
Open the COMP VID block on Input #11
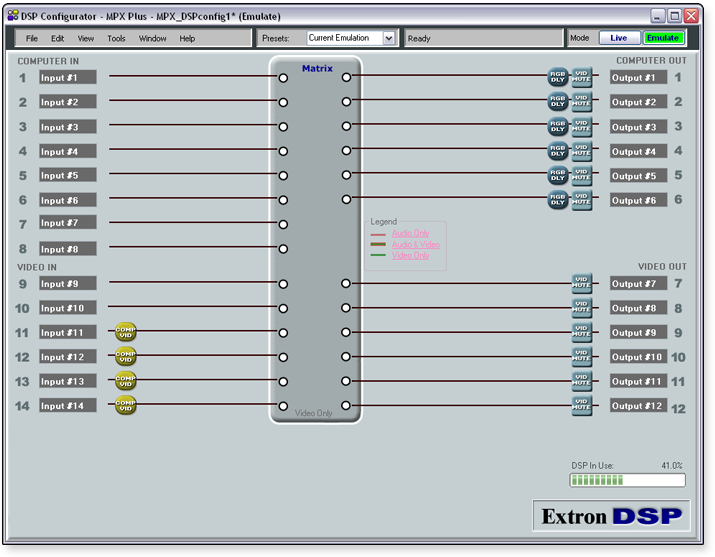click(125, 332)
